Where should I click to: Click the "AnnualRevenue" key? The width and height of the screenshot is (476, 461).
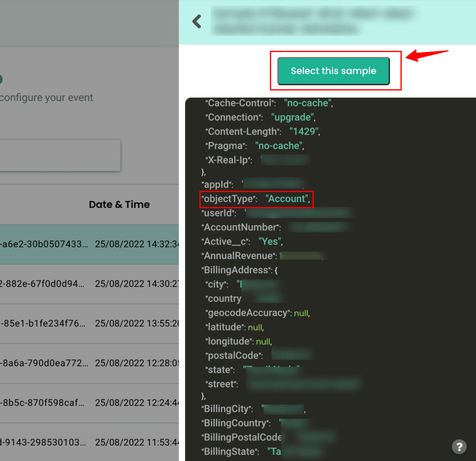(x=238, y=256)
